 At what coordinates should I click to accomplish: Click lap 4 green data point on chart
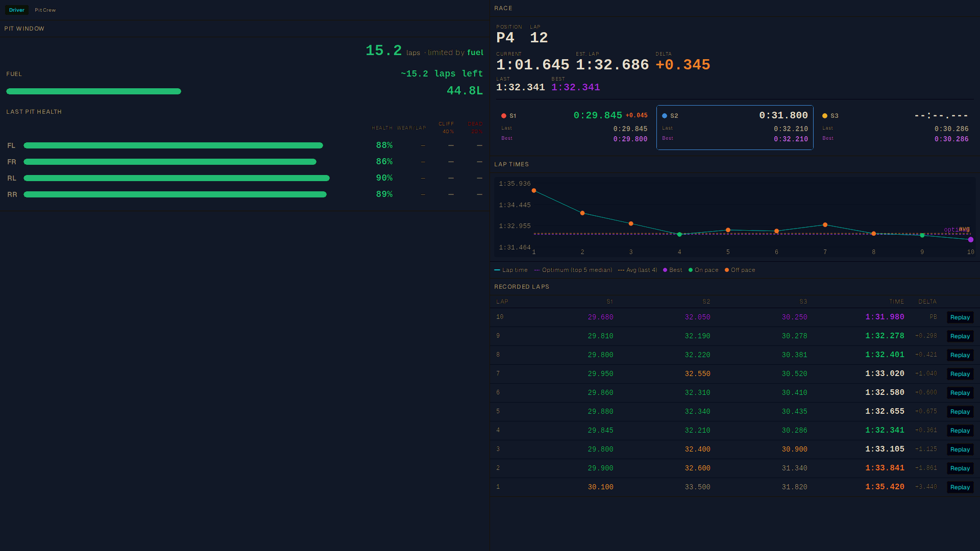click(679, 235)
